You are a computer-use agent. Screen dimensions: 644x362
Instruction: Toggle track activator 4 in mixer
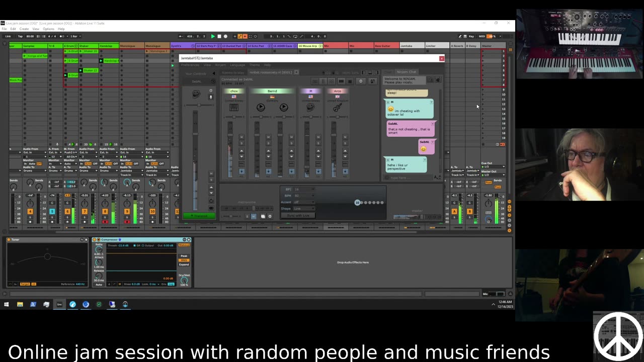[x=30, y=212]
